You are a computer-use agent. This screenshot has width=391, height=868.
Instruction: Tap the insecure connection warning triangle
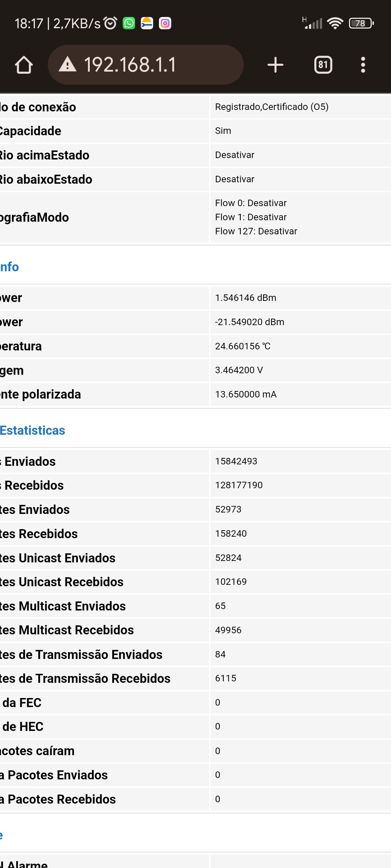coord(68,65)
